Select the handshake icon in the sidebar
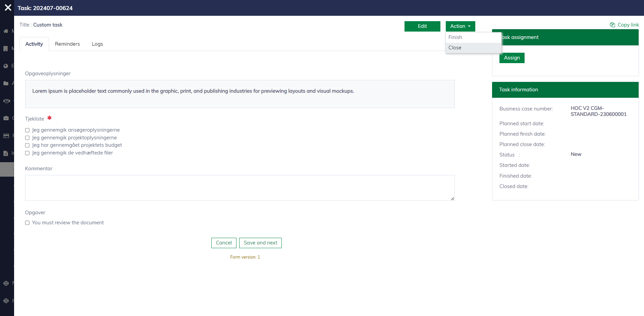Screen dimensions: 644x316 tap(6, 101)
